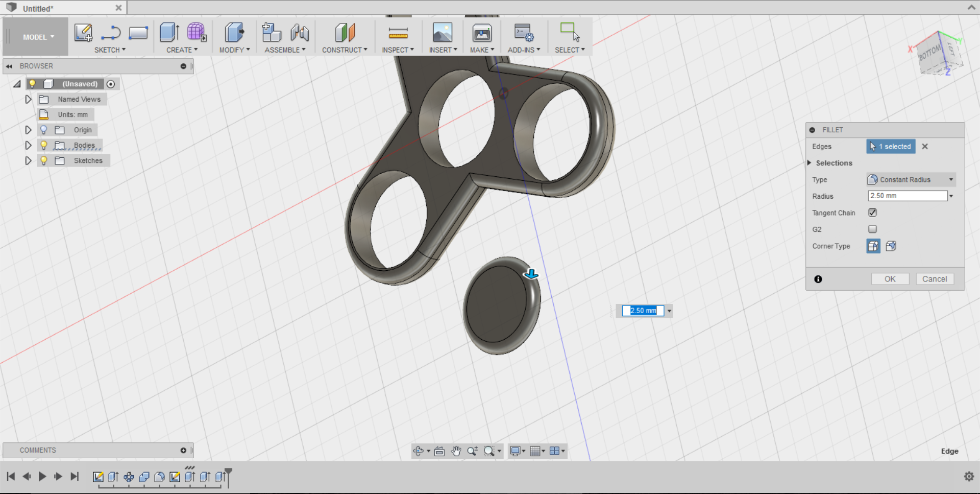980x494 pixels.
Task: Click the timeline Go to Start button
Action: pyautogui.click(x=11, y=477)
